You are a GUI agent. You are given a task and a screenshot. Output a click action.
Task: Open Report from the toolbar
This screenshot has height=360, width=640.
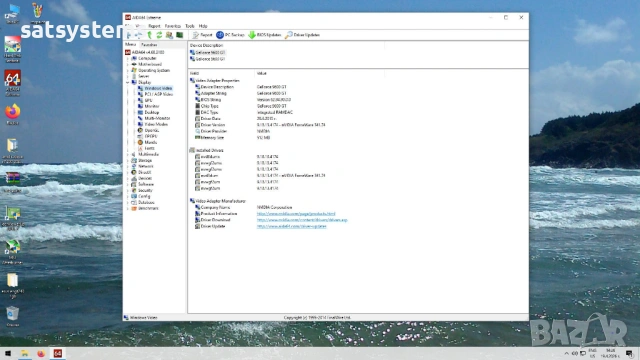click(x=202, y=35)
